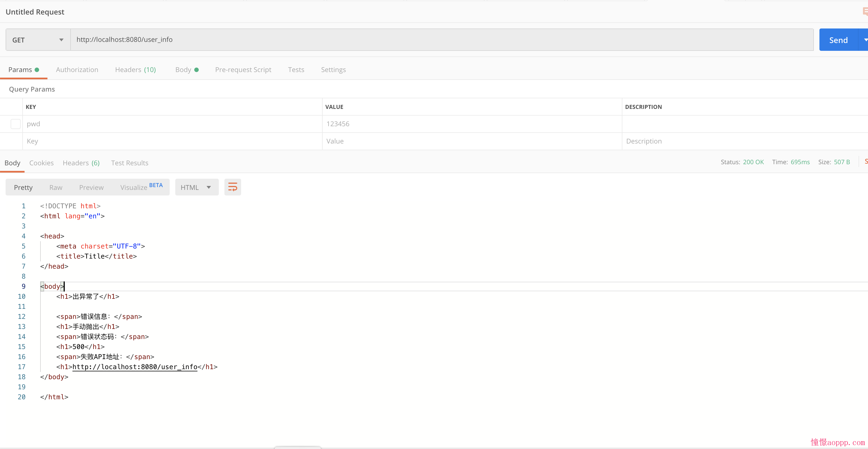Image resolution: width=868 pixels, height=449 pixels.
Task: Click the <!DOCTYPE html> line
Action: pyautogui.click(x=70, y=206)
